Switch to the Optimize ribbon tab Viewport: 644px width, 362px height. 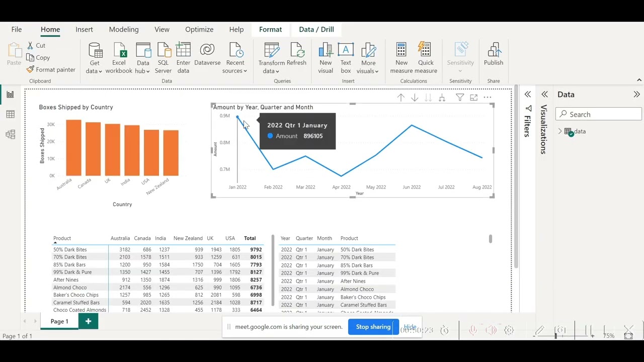pyautogui.click(x=199, y=29)
